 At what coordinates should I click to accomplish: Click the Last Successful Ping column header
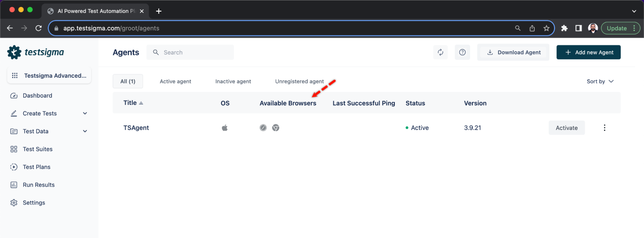point(364,103)
